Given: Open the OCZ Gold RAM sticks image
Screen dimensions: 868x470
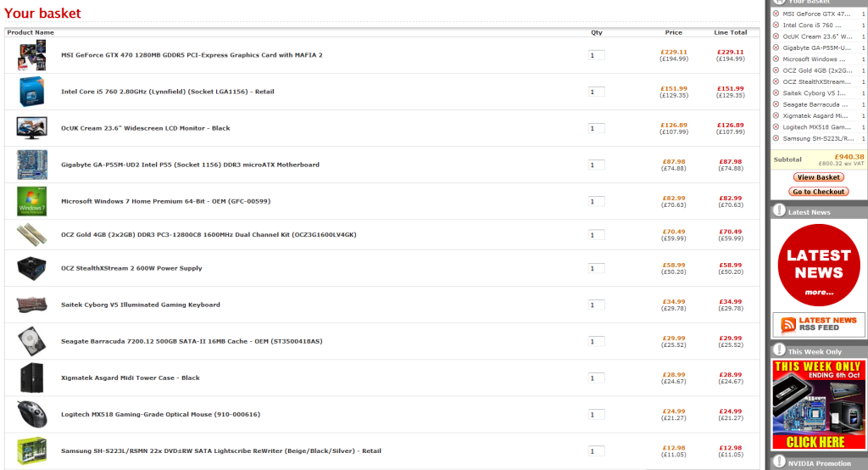Looking at the screenshot, I should pos(31,234).
